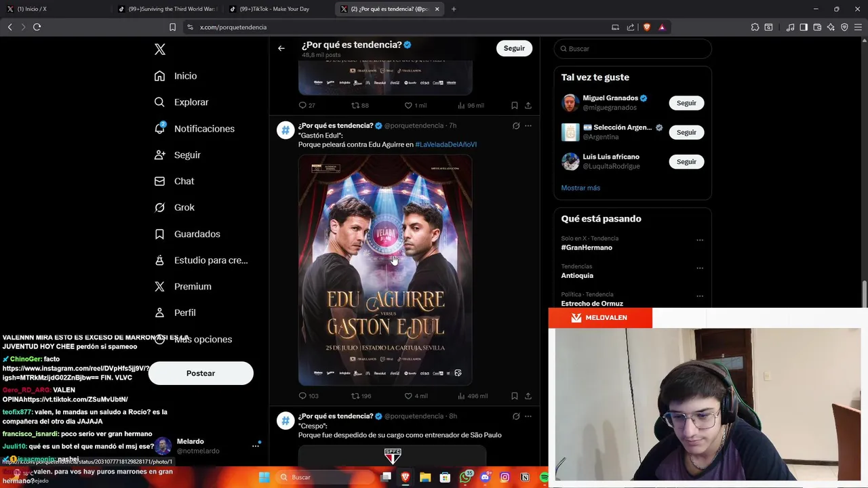Screen dimensions: 868x488
Task: Follow Luis Luis africano with Seguir
Action: point(686,162)
